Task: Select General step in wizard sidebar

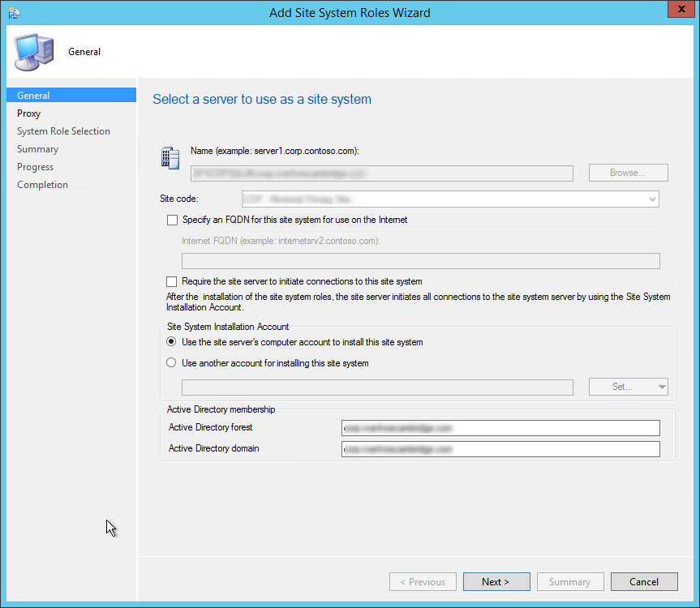Action: pyautogui.click(x=71, y=95)
